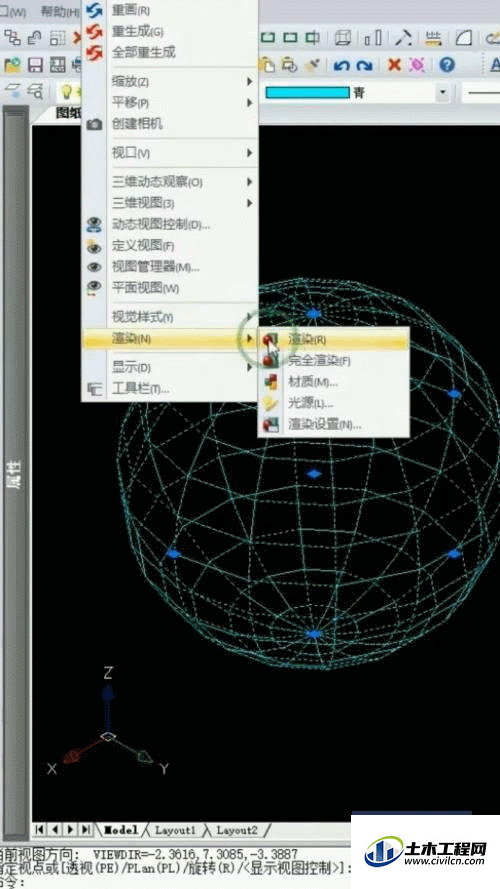Choose 动态视图控制(D)... entry
Screen dimensions: 500x889
tap(170, 225)
